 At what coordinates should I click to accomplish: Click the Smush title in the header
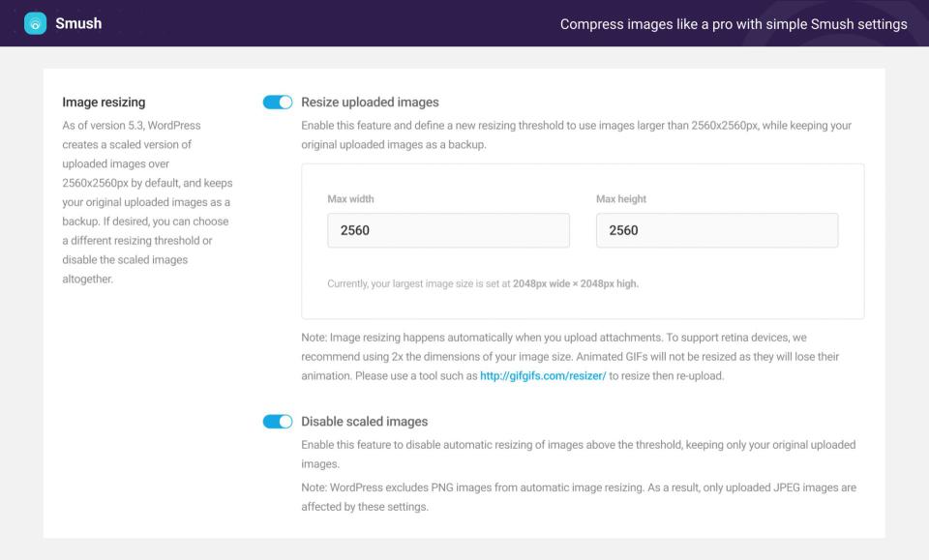pos(78,23)
